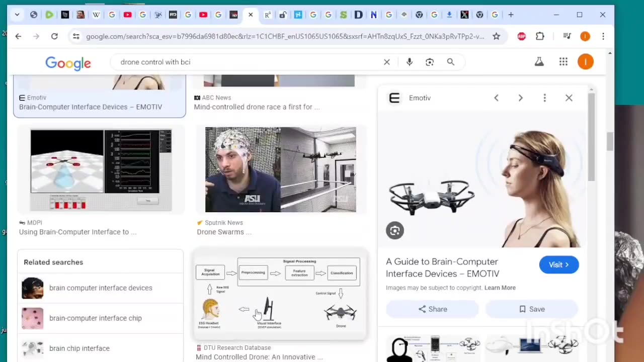Show next image in the preview panel
Viewport: 644px width, 362px height.
click(520, 98)
